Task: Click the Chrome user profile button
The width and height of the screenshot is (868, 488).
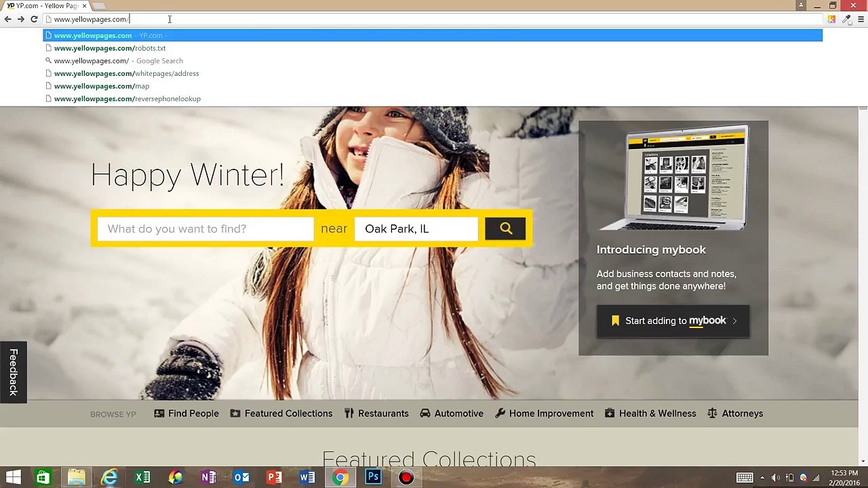Action: tap(801, 5)
